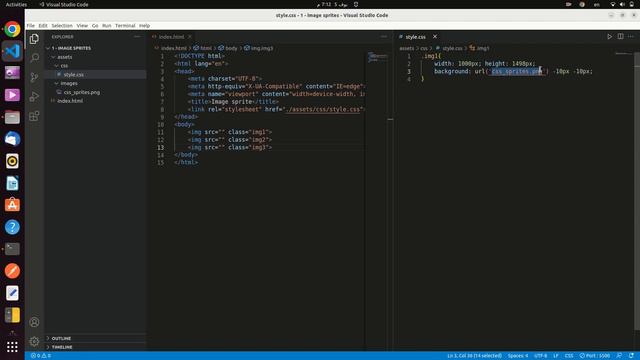Image resolution: width=640 pixels, height=360 pixels.
Task: Open the Terminal menu
Action: coord(125,26)
